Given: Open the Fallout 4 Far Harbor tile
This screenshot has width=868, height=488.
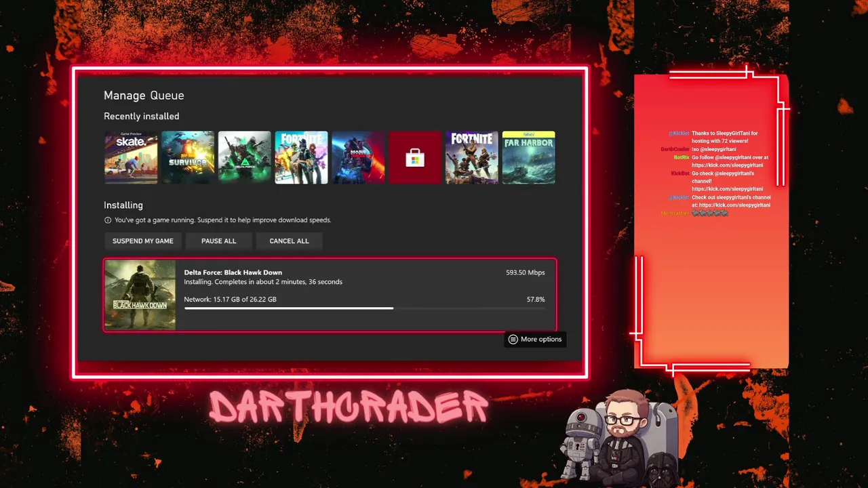Looking at the screenshot, I should [x=529, y=157].
